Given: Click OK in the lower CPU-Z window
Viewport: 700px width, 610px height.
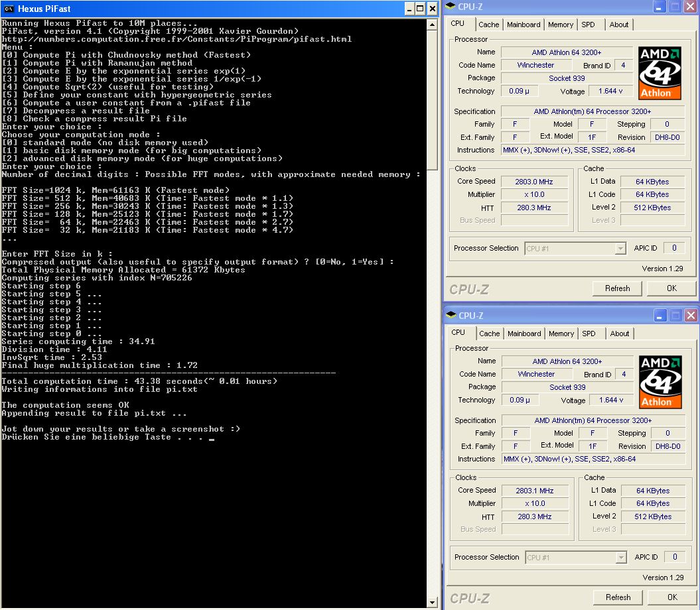Looking at the screenshot, I should (x=671, y=597).
